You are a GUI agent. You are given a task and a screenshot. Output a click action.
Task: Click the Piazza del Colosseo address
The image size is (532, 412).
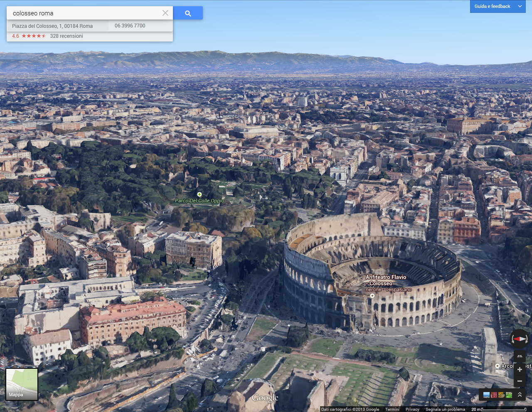point(52,26)
